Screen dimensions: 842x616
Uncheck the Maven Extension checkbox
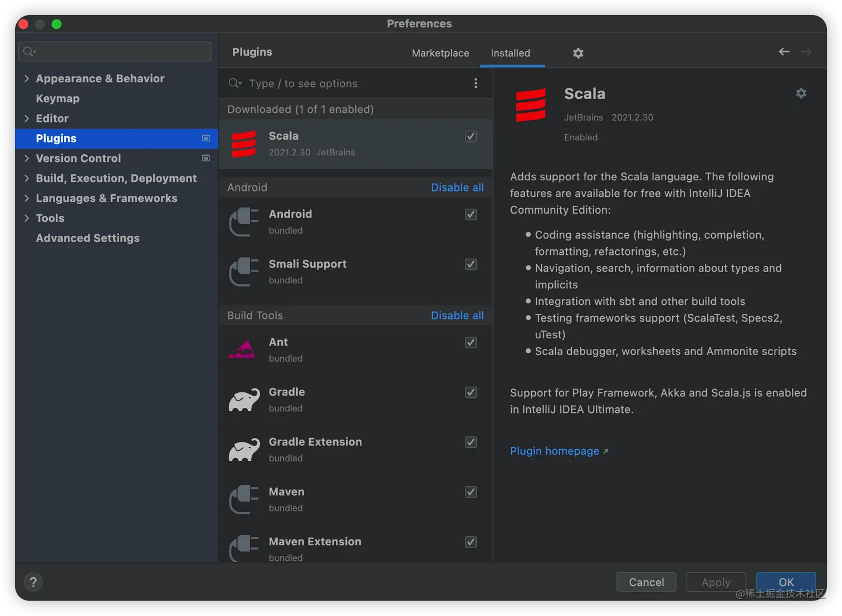click(x=471, y=542)
